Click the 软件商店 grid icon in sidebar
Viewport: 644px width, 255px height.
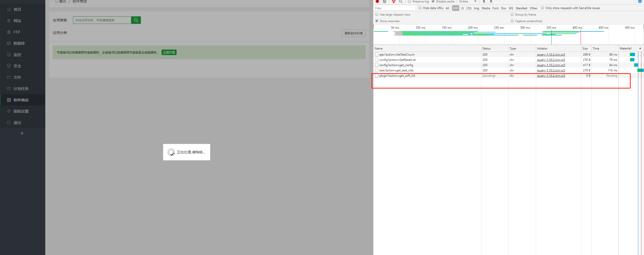pos(9,100)
